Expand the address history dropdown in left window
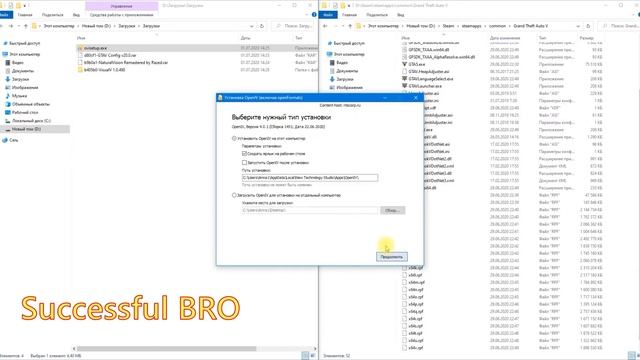The width and height of the screenshot is (640, 360). coord(251,26)
